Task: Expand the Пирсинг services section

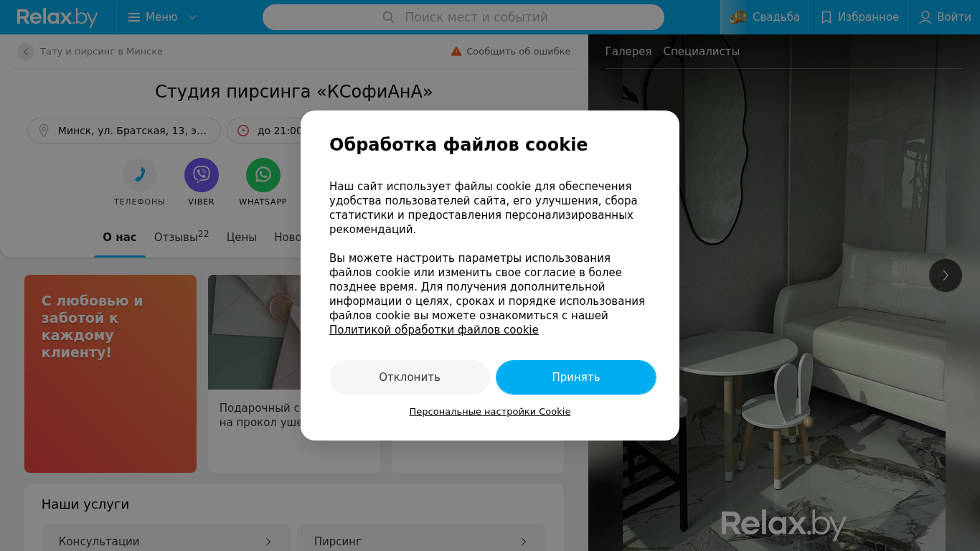Action: point(422,541)
